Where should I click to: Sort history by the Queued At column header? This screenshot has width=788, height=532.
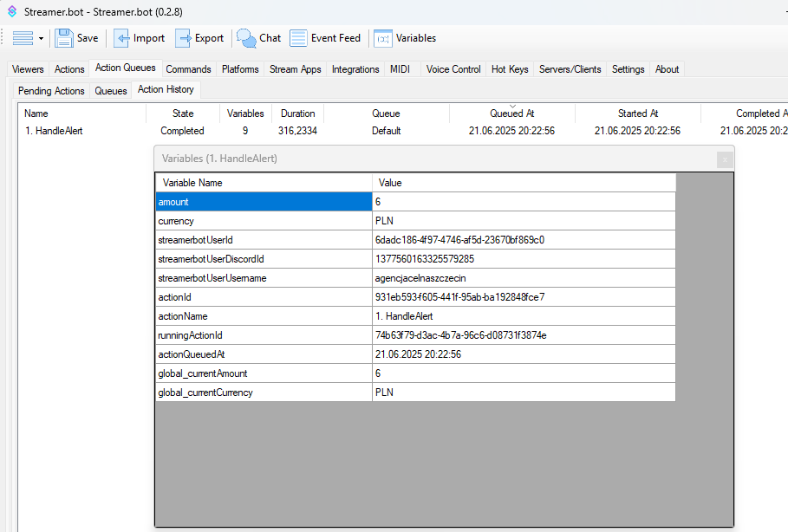tap(512, 114)
